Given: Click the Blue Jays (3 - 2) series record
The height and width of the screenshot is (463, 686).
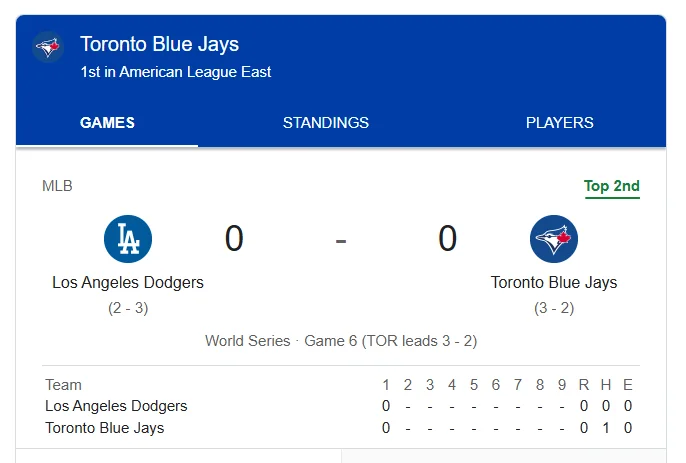Looking at the screenshot, I should [x=554, y=308].
